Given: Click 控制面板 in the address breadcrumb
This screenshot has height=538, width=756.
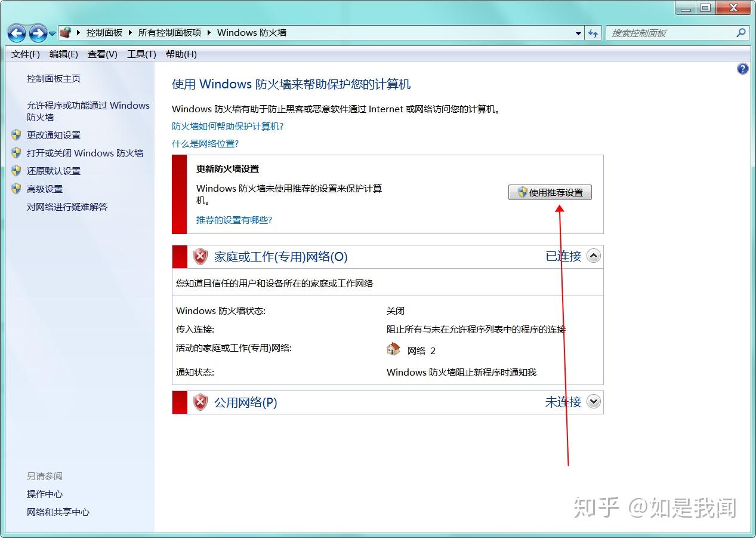Looking at the screenshot, I should pyautogui.click(x=104, y=33).
